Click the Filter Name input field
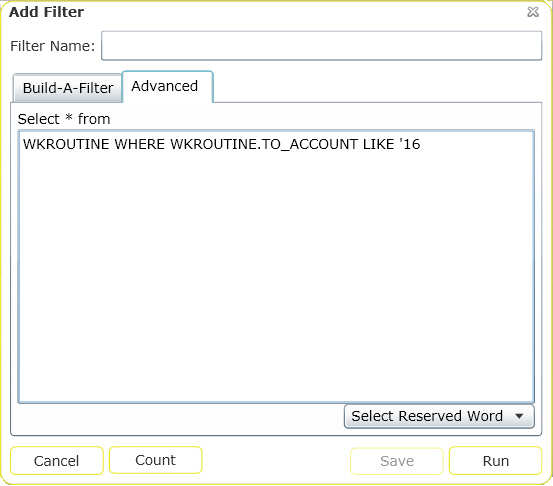 click(x=321, y=46)
